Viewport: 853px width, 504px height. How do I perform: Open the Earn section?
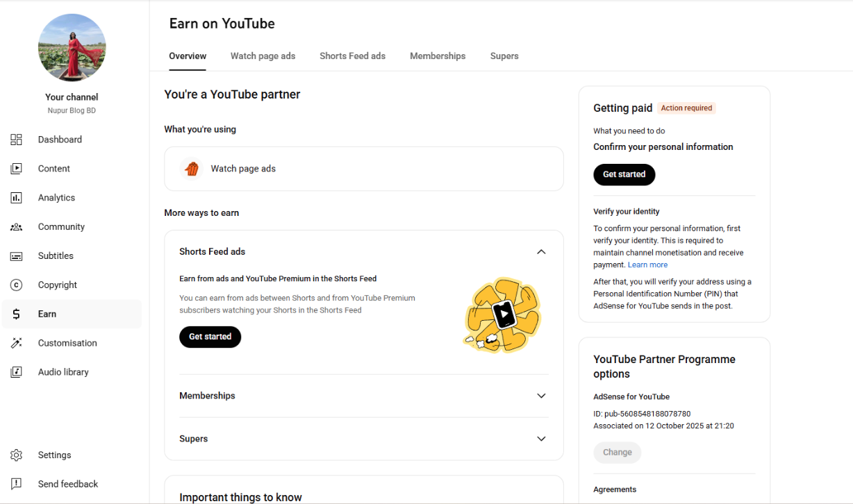[47, 314]
